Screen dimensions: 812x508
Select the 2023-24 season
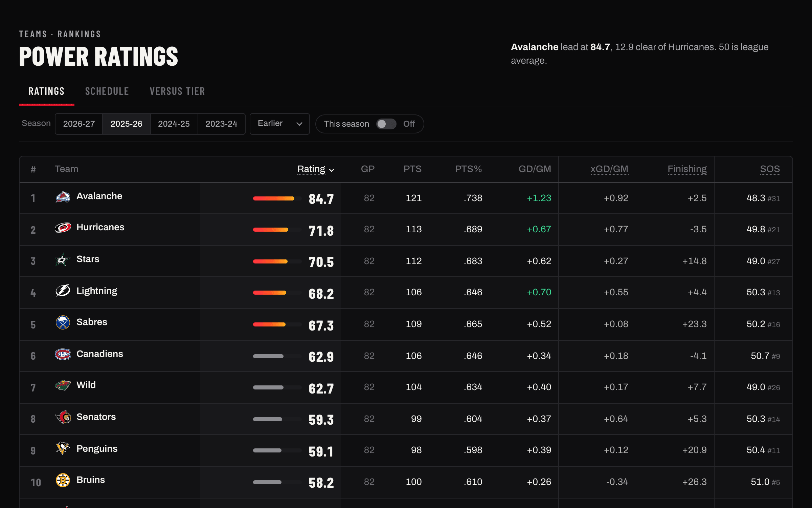[x=222, y=124]
